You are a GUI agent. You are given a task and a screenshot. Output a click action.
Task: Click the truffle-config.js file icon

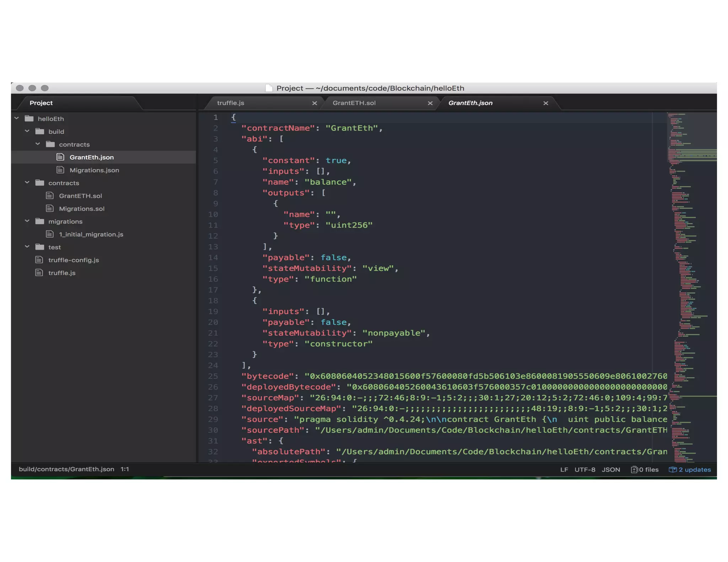pyautogui.click(x=39, y=260)
